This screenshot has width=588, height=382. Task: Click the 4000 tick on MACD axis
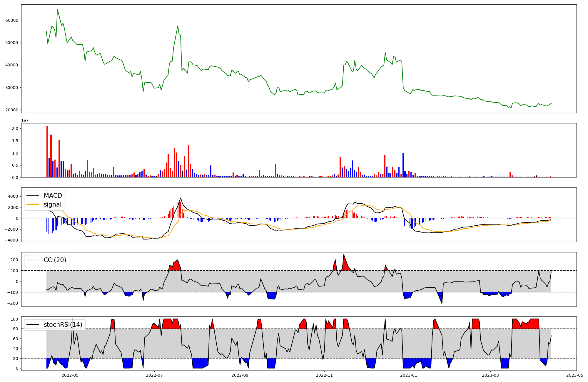[x=14, y=196]
